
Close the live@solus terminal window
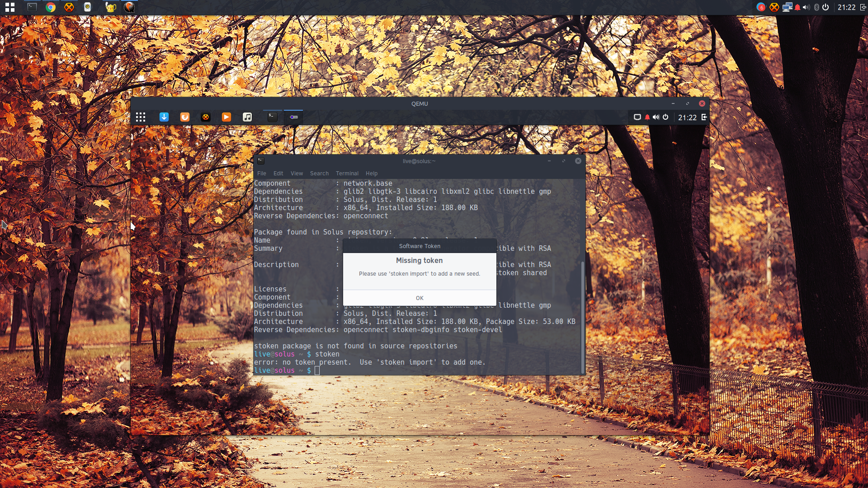(578, 161)
